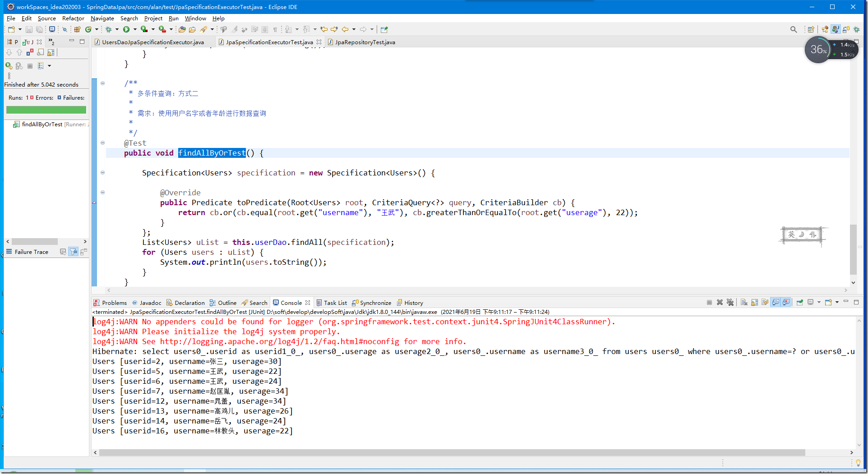Click the Run with Coverage icon
The width and height of the screenshot is (868, 474).
144,29
